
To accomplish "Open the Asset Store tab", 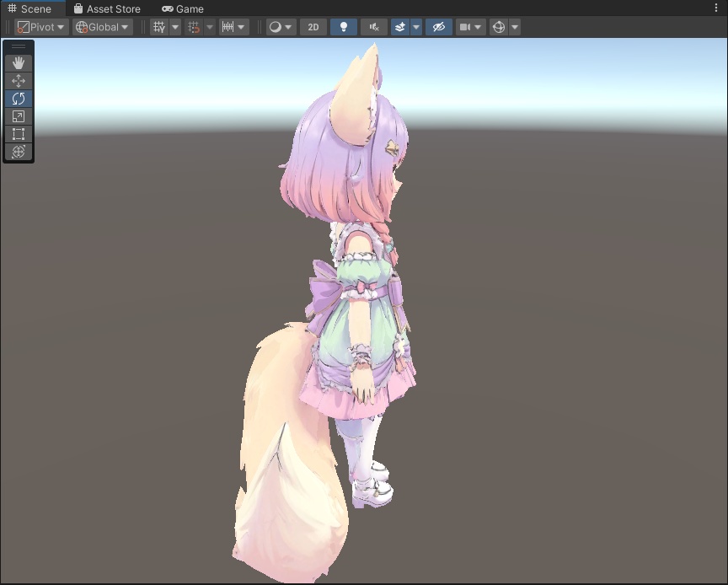I will [x=108, y=8].
